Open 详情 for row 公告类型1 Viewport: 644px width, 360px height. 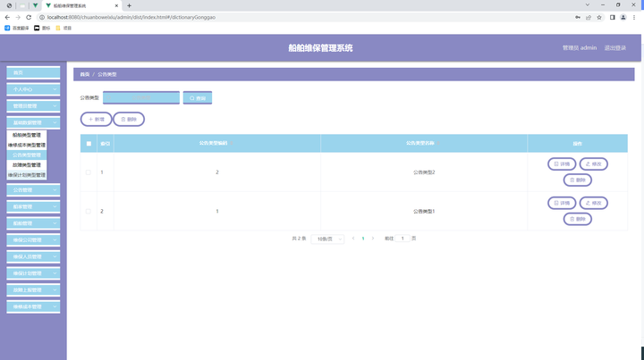coord(562,203)
